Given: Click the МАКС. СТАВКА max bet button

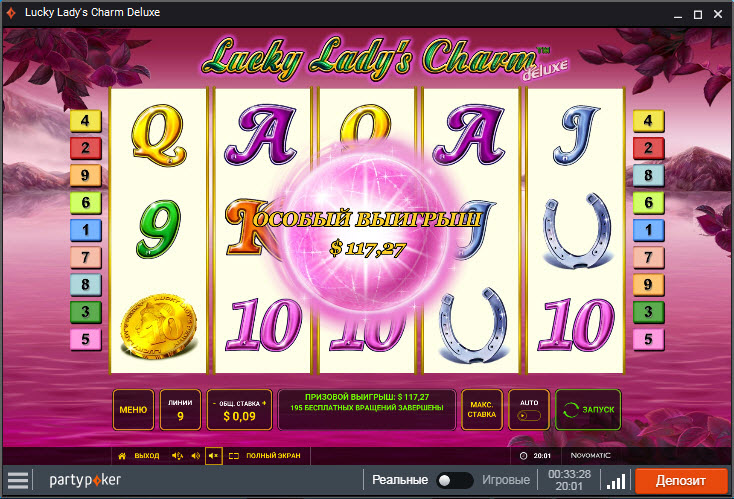Looking at the screenshot, I should pyautogui.click(x=482, y=410).
